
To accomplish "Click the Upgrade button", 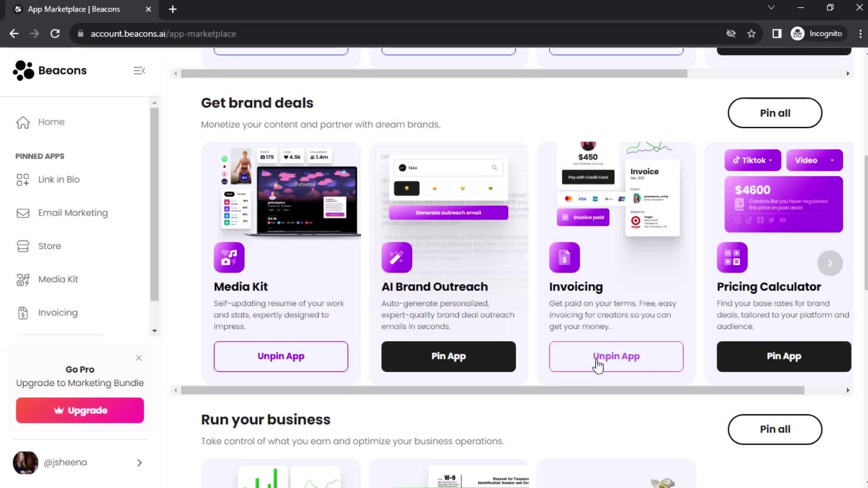I will pos(80,410).
